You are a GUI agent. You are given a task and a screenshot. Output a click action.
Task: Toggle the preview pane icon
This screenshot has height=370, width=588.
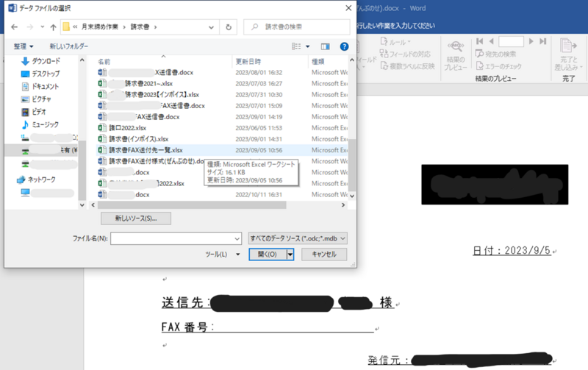[325, 46]
